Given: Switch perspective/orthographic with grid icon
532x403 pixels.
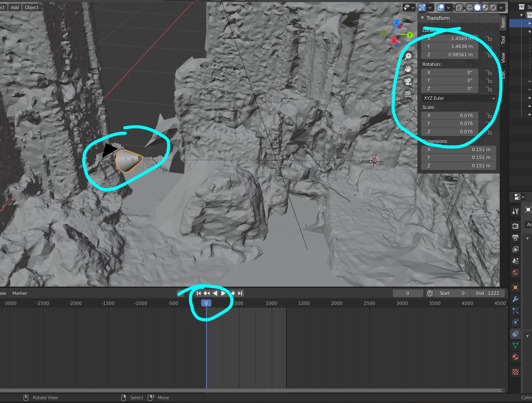Looking at the screenshot, I should [408, 94].
